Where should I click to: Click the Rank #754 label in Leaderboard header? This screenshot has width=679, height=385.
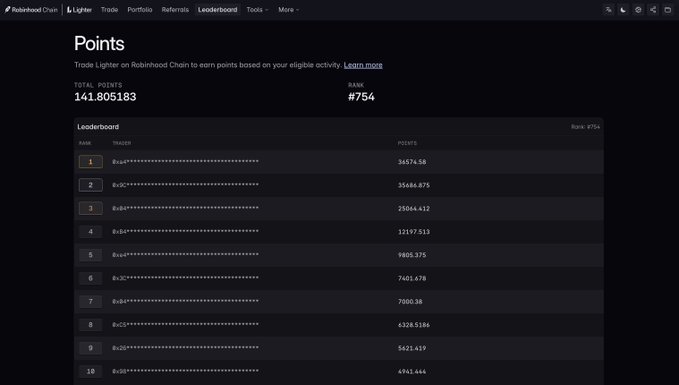(585, 127)
